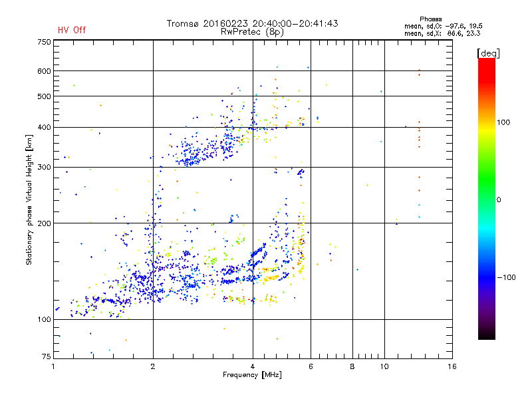Click the x-axis '2' tick label

153,366
